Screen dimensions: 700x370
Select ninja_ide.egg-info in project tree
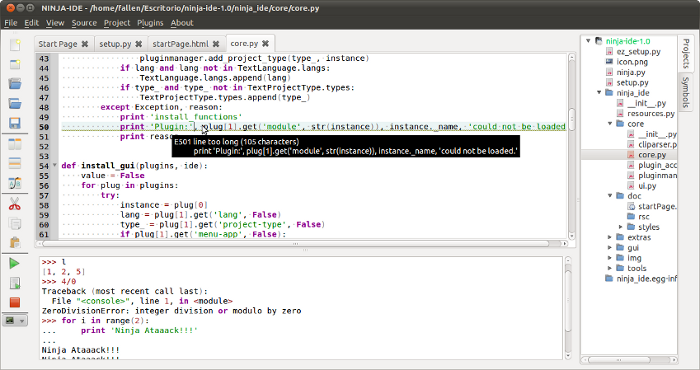coord(646,279)
